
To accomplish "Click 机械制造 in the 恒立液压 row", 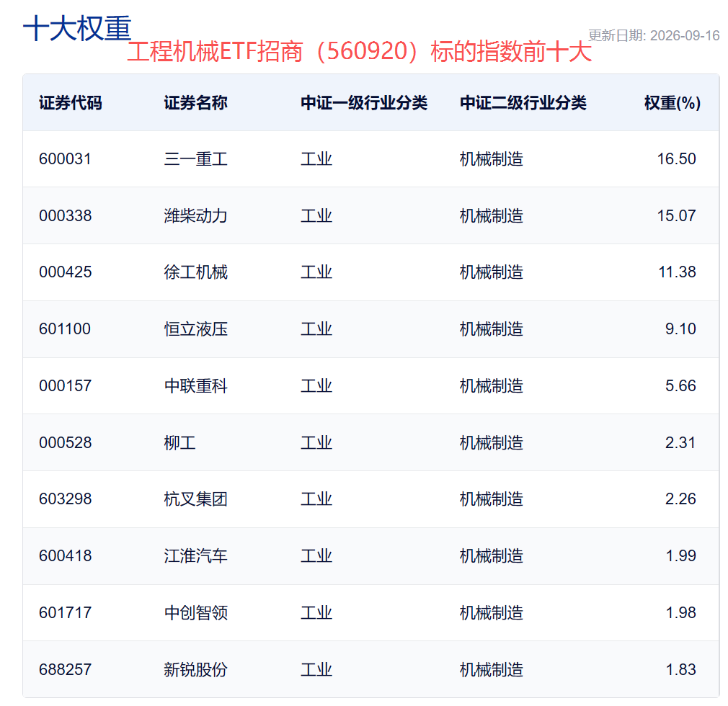I will (x=492, y=329).
